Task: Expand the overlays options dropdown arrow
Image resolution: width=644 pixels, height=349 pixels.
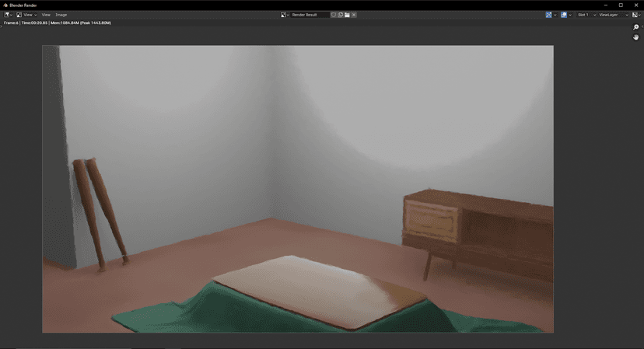Action: (570, 15)
